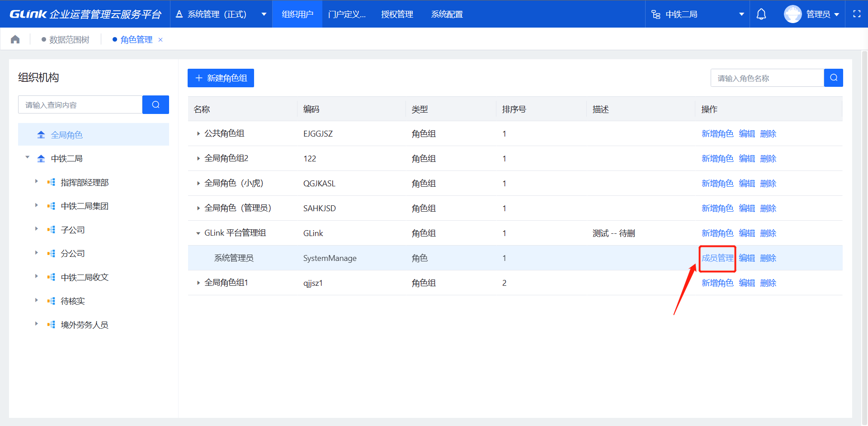
Task: Expand the 全局角色 (小虎) row
Action: click(x=198, y=183)
